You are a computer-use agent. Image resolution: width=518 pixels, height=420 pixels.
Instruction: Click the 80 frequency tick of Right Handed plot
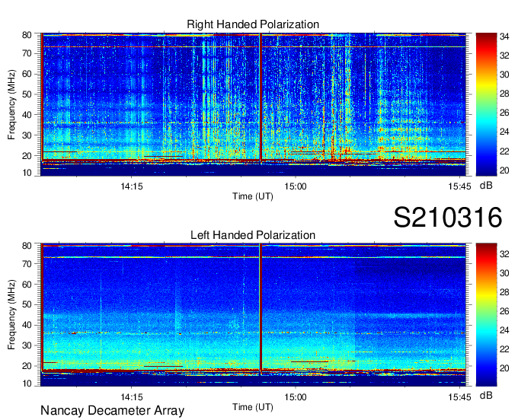(x=27, y=35)
